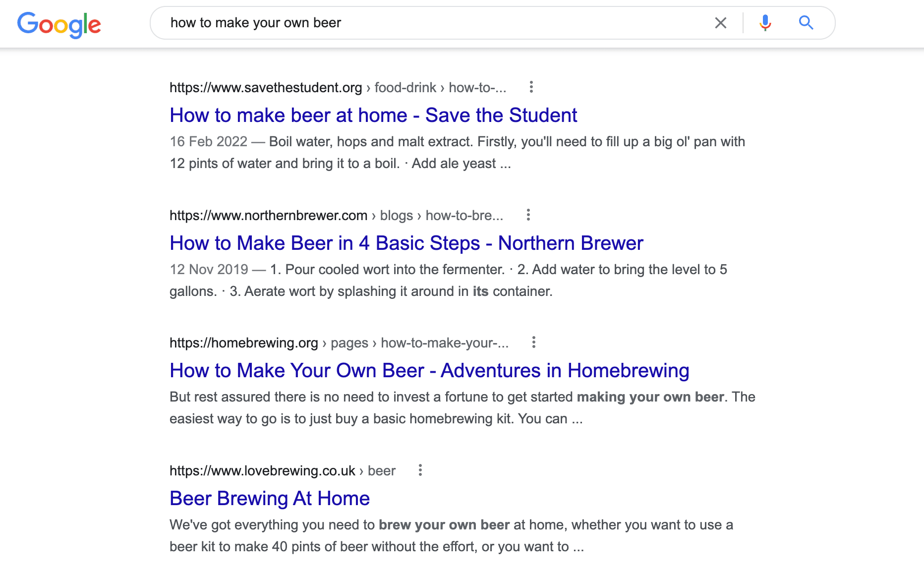Submit search with magnifying glass icon
Screen dimensions: 924x578
[x=806, y=23]
